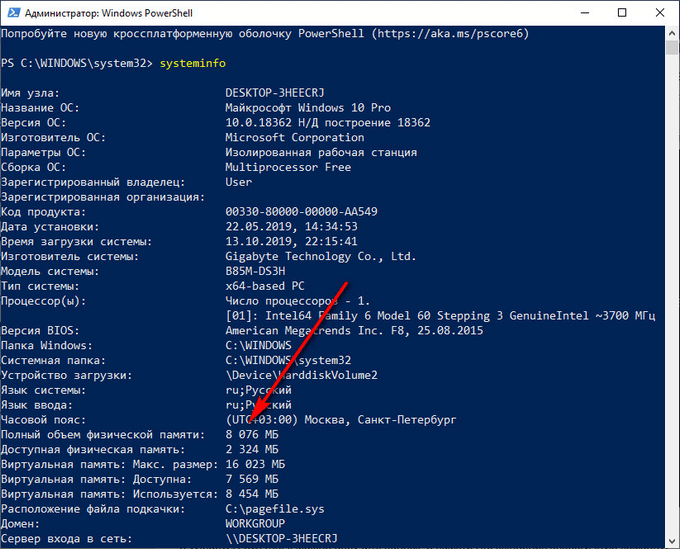Click system folder C:\WINDOWS\system32 value
The height and width of the screenshot is (549, 680).
[288, 360]
